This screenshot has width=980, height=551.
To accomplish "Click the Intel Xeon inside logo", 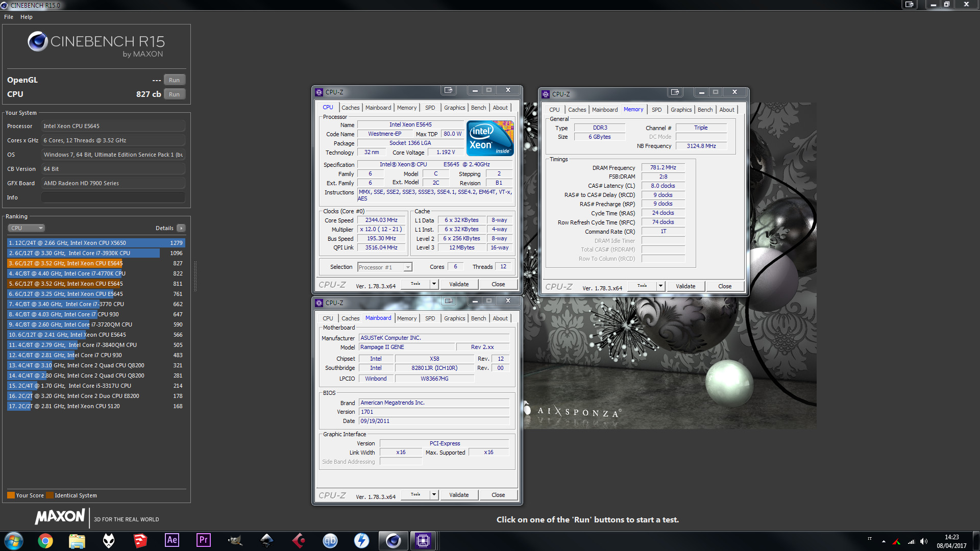I will 490,138.
